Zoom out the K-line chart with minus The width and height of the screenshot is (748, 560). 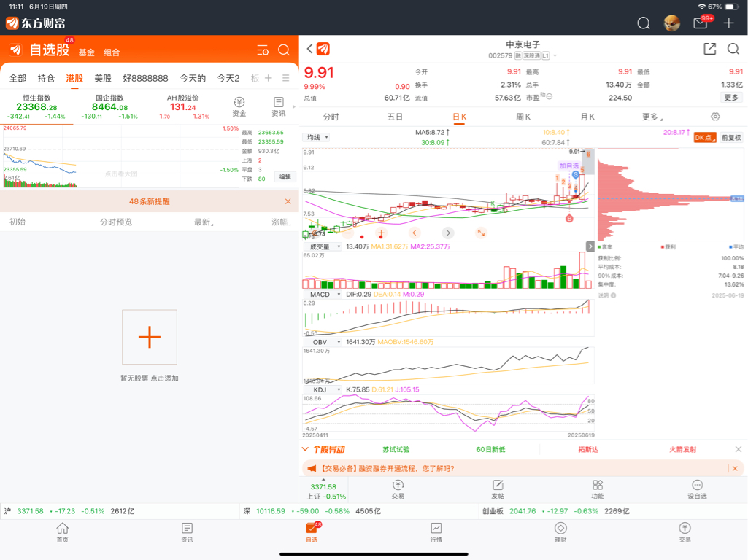[348, 233]
